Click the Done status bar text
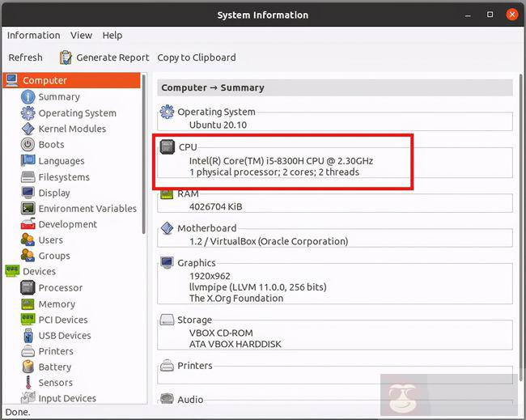This screenshot has height=420, width=526. [18, 412]
